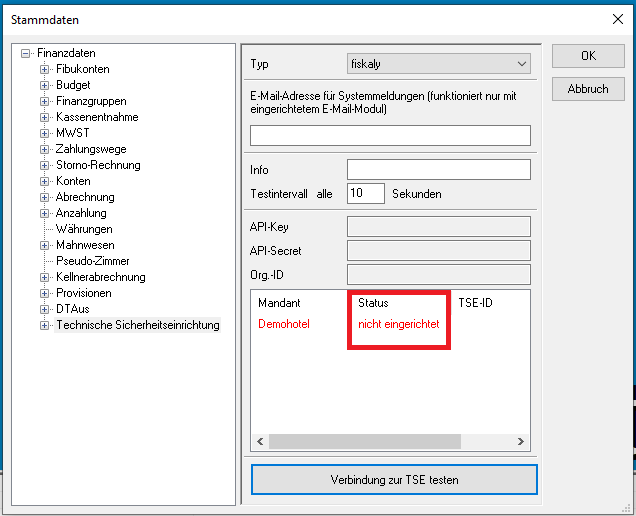Expand Technische Sicherheitseinrichtung plus icon
The image size is (636, 516).
44,325
